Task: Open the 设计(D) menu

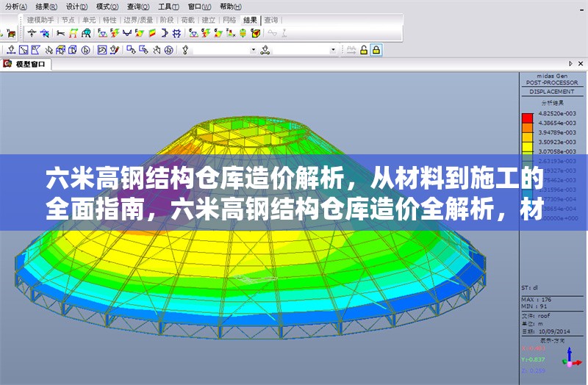Action: [x=77, y=7]
